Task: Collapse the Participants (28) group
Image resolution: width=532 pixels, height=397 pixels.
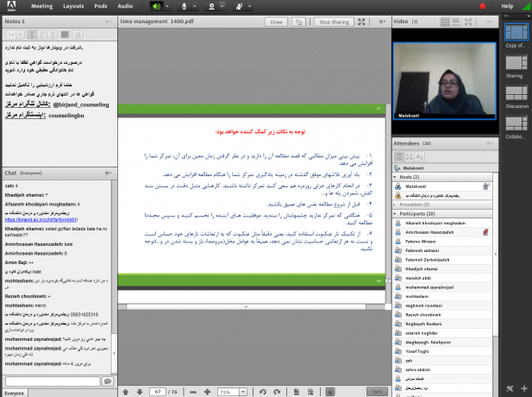Action: (395, 214)
